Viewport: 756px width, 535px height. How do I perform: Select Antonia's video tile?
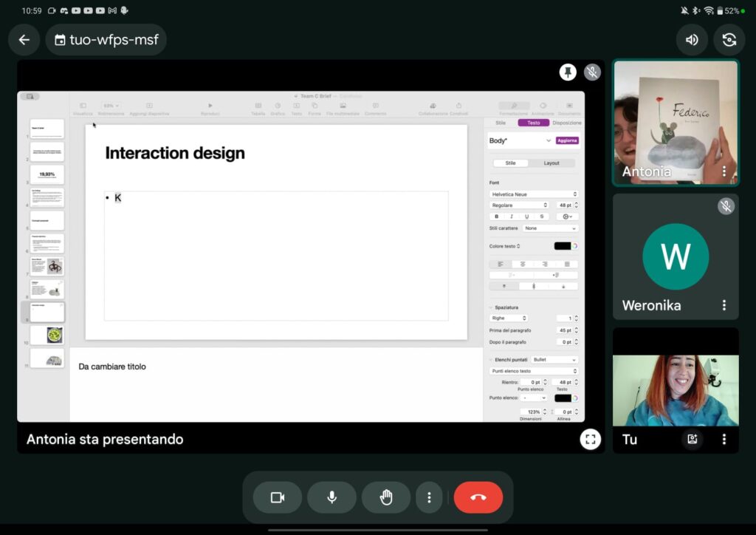tap(675, 118)
